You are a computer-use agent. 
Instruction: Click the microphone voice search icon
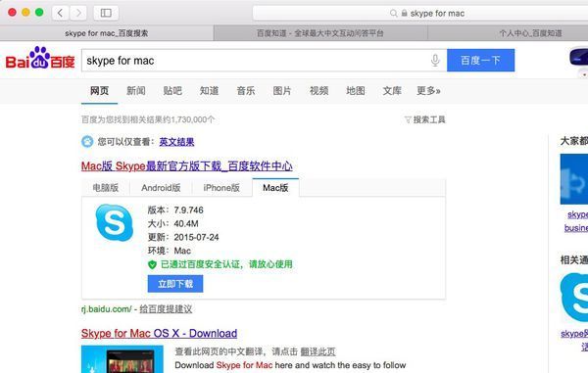pyautogui.click(x=435, y=60)
